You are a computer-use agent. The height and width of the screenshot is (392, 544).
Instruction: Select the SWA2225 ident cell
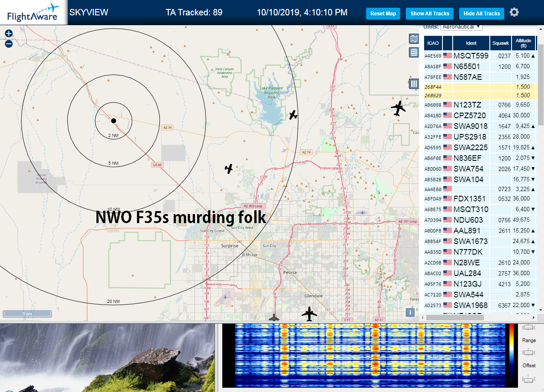tap(471, 147)
